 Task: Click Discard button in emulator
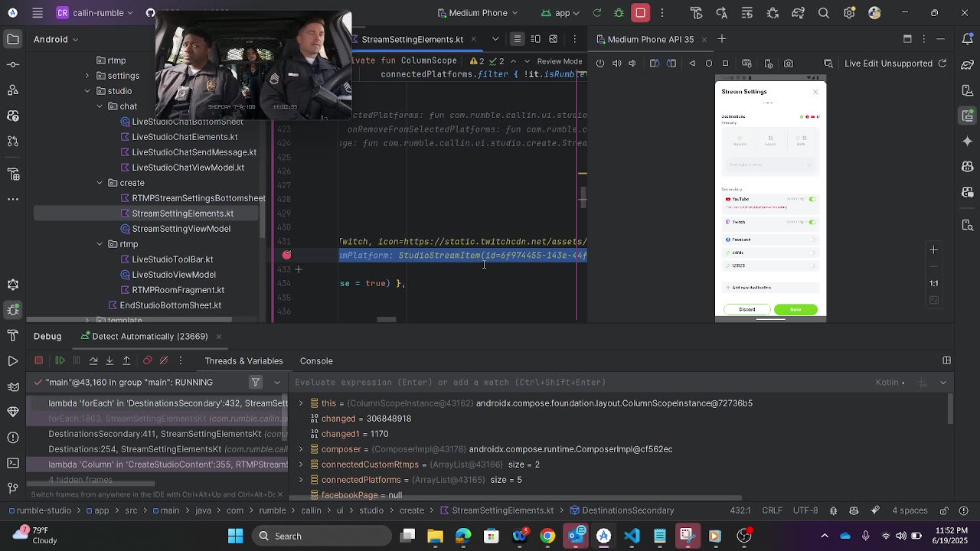[747, 309]
